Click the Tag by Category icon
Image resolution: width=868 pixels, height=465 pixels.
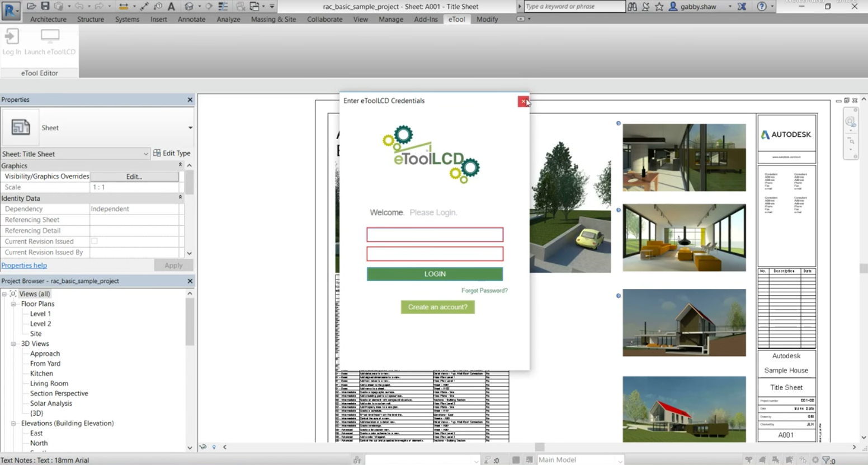point(158,6)
